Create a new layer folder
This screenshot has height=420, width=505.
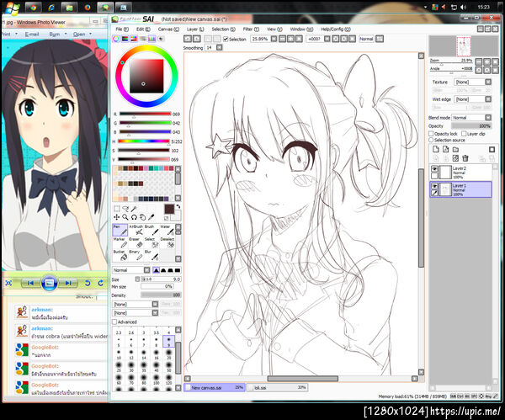pos(455,149)
